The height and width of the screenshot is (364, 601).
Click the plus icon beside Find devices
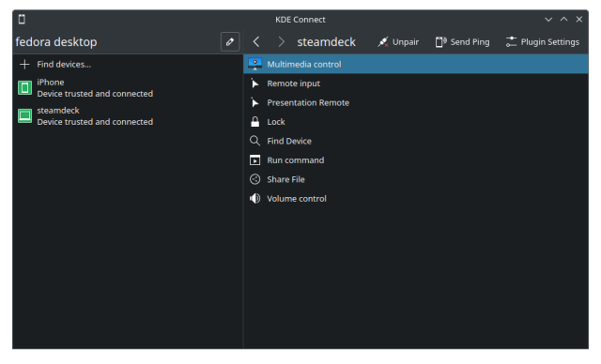[x=24, y=65]
